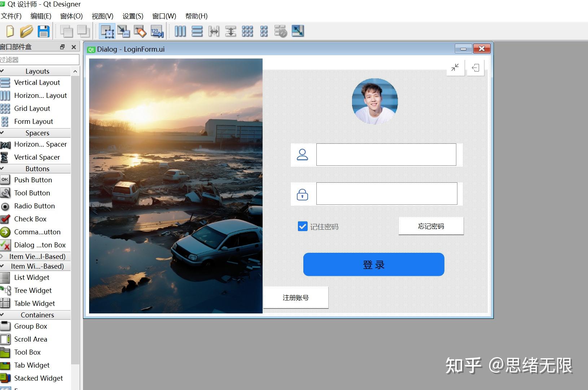
Task: Click the 登录 login button on the form
Action: point(373,264)
